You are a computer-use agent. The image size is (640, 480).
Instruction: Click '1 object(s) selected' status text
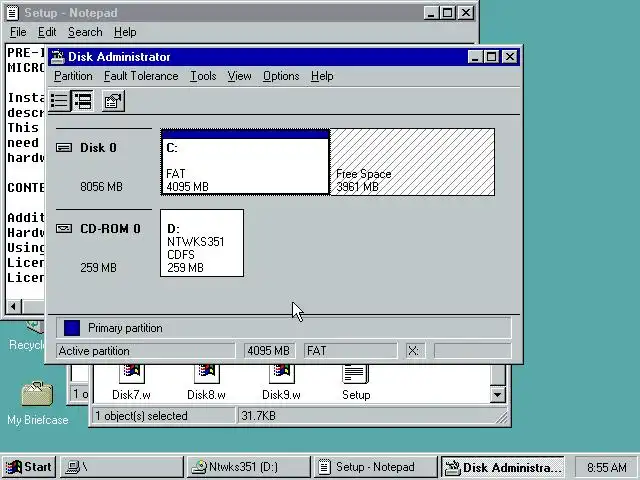[141, 416]
